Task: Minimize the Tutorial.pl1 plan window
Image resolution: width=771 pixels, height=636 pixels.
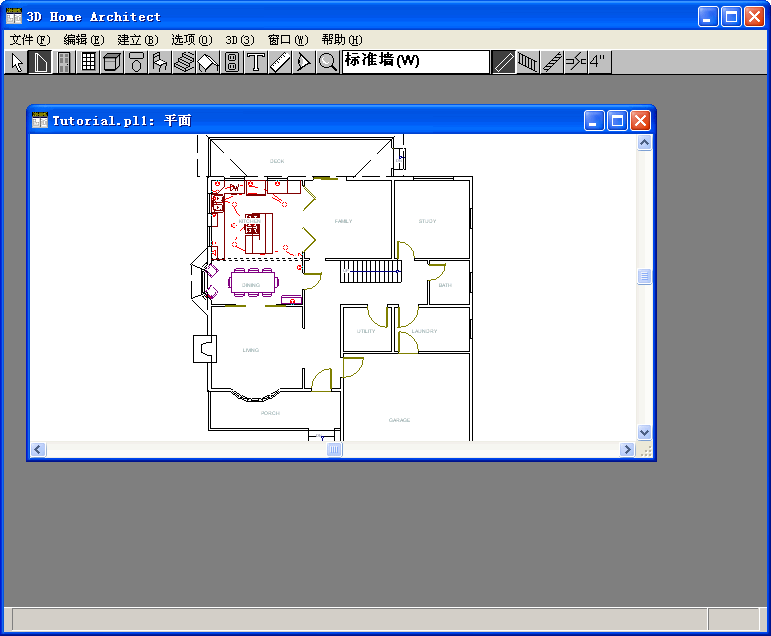Action: [594, 121]
